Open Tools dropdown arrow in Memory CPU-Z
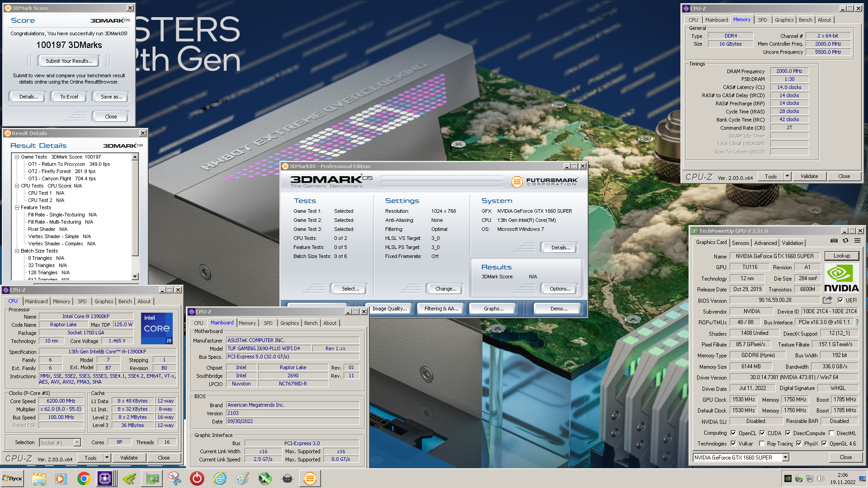Image resolution: width=868 pixels, height=488 pixels. coord(787,176)
